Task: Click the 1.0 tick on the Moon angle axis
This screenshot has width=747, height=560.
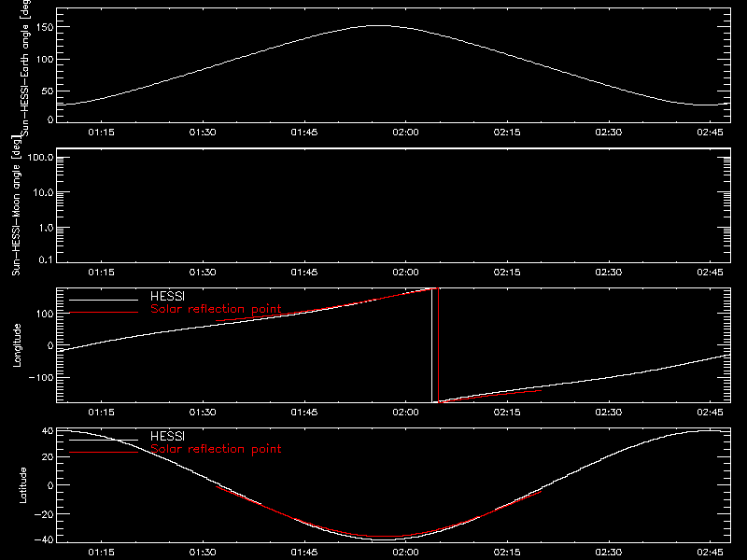Action: click(x=46, y=228)
